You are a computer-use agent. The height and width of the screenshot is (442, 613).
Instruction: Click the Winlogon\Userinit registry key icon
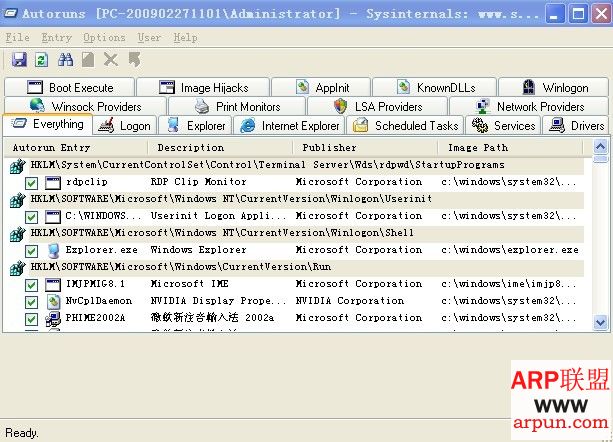point(17,200)
